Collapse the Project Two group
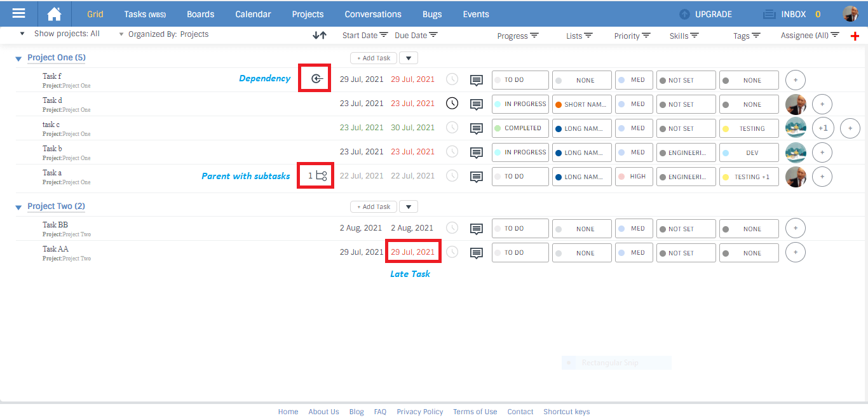The height and width of the screenshot is (418, 868). tap(18, 208)
